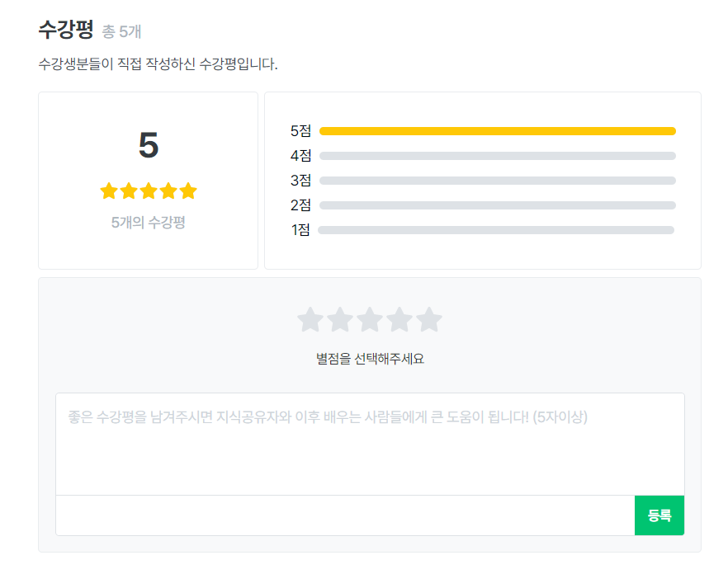The width and height of the screenshot is (728, 574).
Task: Click the 5개의 수강평 count text
Action: click(x=149, y=222)
